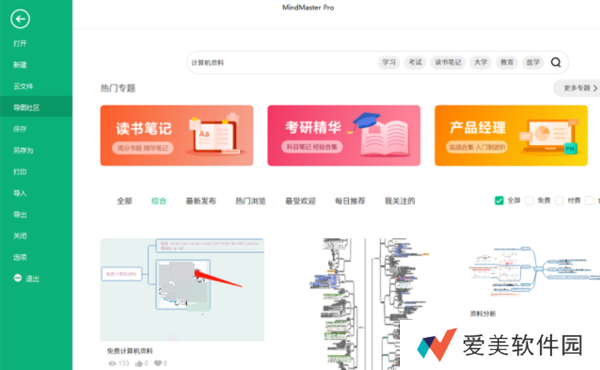
Task: Uncheck the green 全部 filter checkbox
Action: coord(499,200)
